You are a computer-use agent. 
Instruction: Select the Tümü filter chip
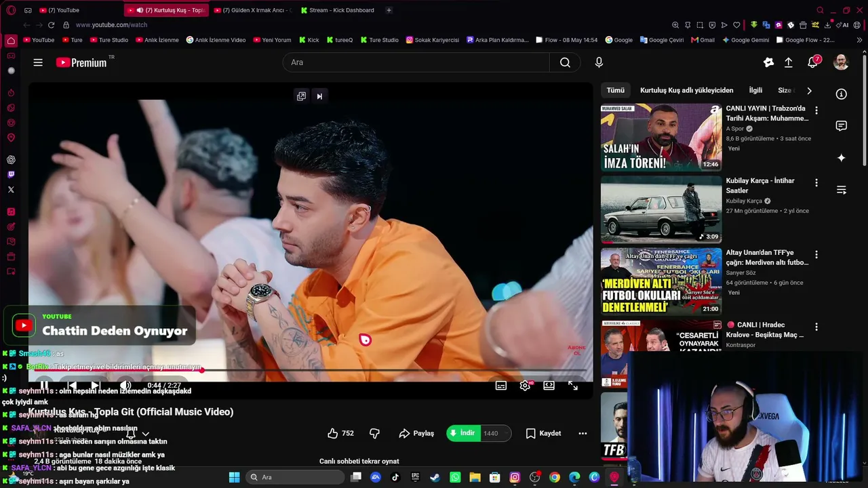pos(616,90)
